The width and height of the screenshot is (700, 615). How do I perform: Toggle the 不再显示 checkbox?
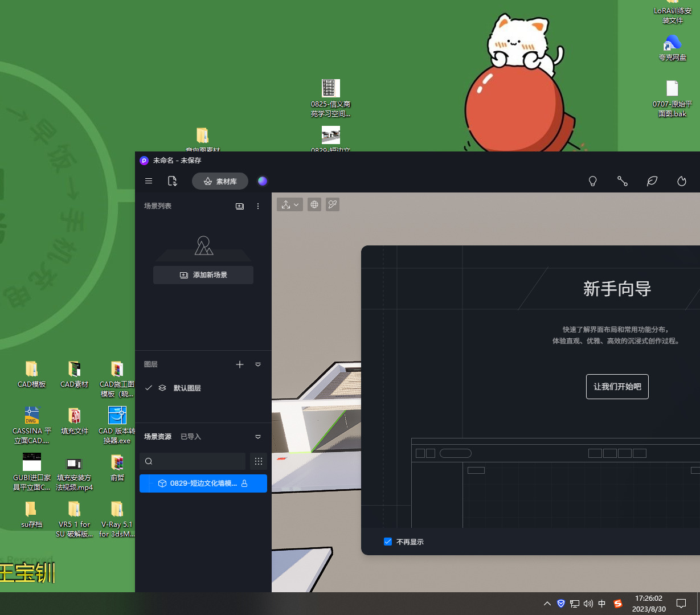tap(388, 542)
